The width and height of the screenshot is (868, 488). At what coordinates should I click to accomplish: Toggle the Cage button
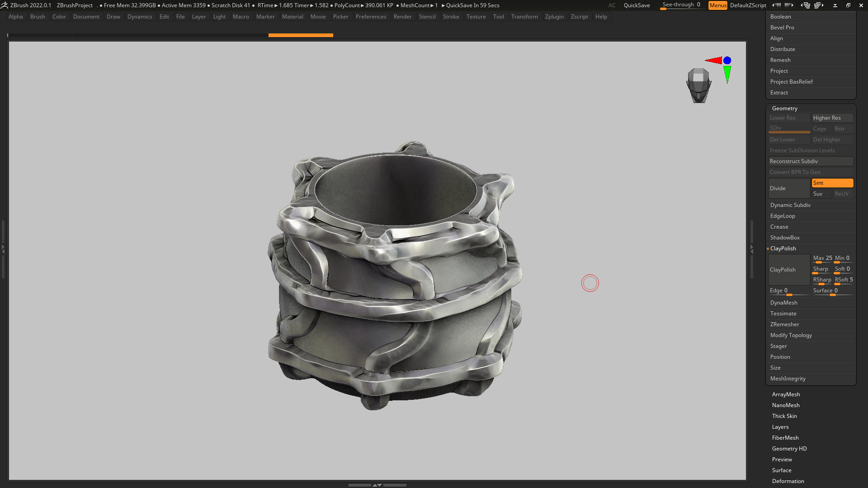click(821, 129)
